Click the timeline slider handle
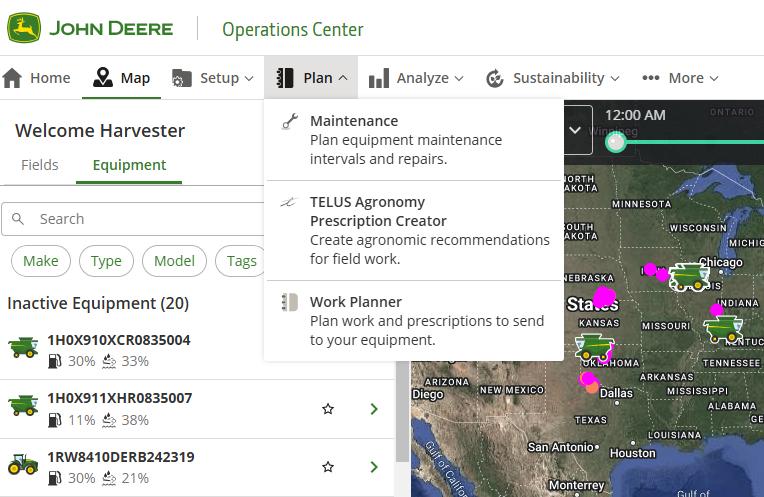The height and width of the screenshot is (497, 764). click(616, 142)
